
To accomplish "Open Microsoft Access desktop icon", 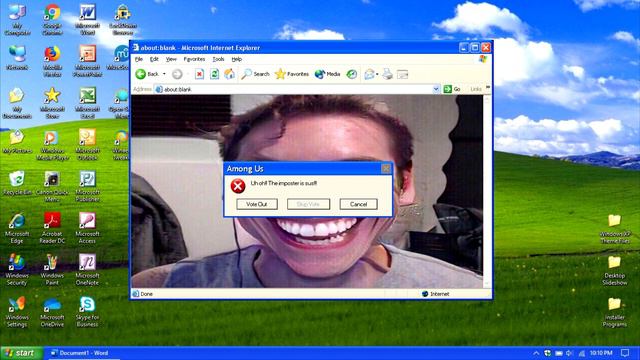I will pos(87,229).
